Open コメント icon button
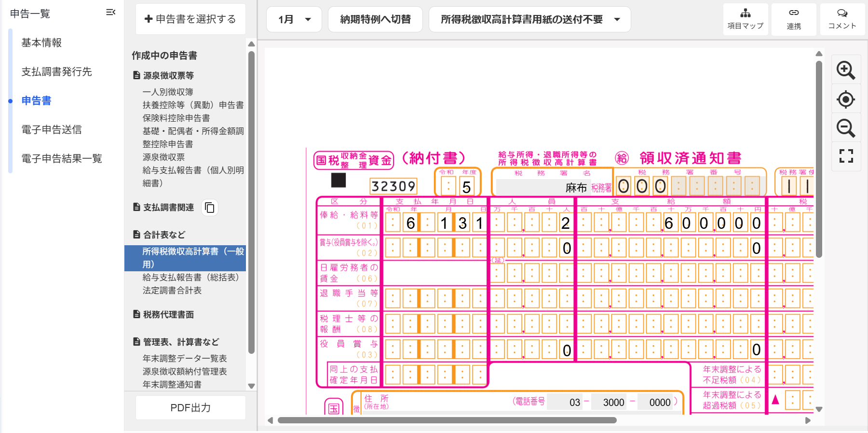The height and width of the screenshot is (433, 868). pos(842,19)
